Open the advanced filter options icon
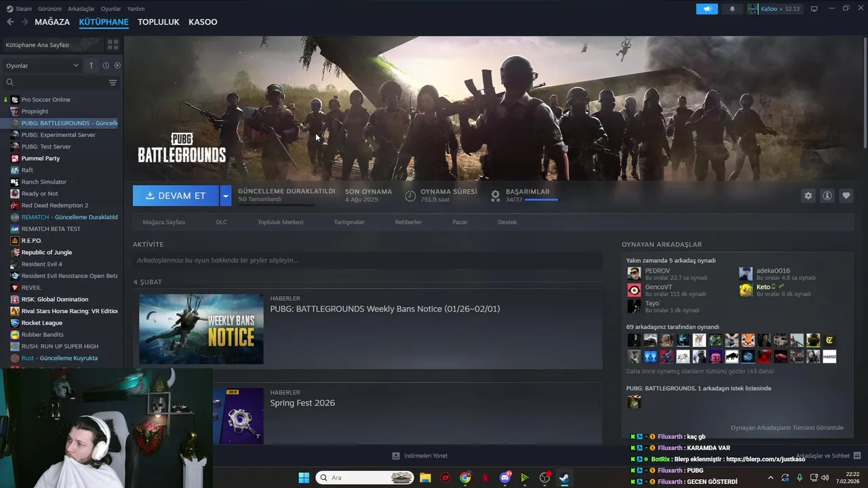The width and height of the screenshot is (868, 488). tap(113, 83)
